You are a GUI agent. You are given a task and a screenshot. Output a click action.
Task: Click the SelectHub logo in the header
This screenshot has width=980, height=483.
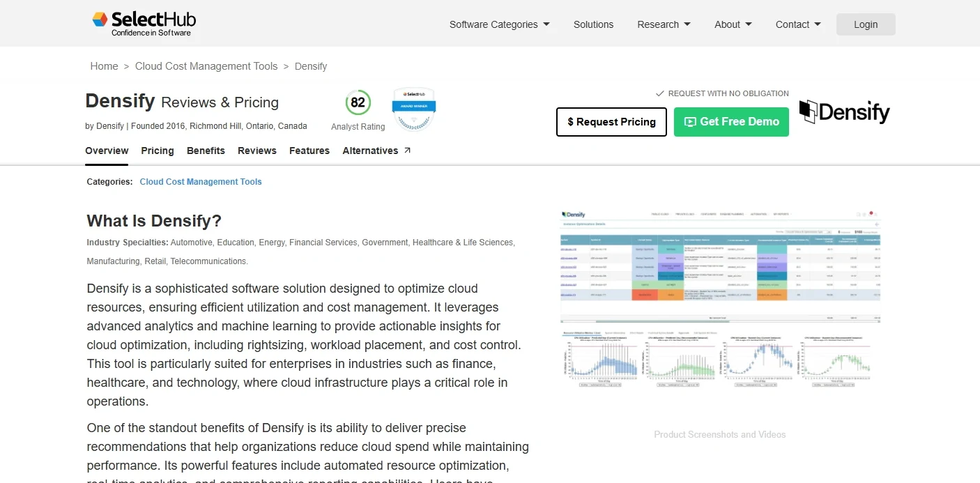(143, 23)
